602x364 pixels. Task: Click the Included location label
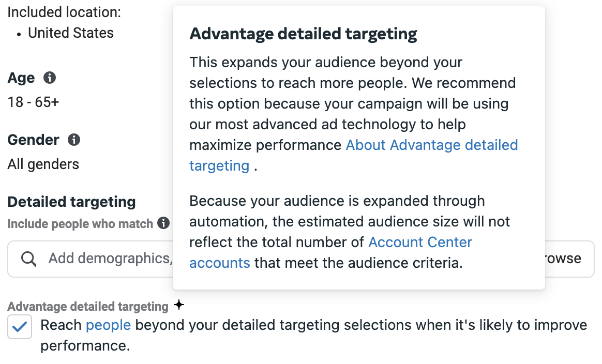(x=63, y=12)
